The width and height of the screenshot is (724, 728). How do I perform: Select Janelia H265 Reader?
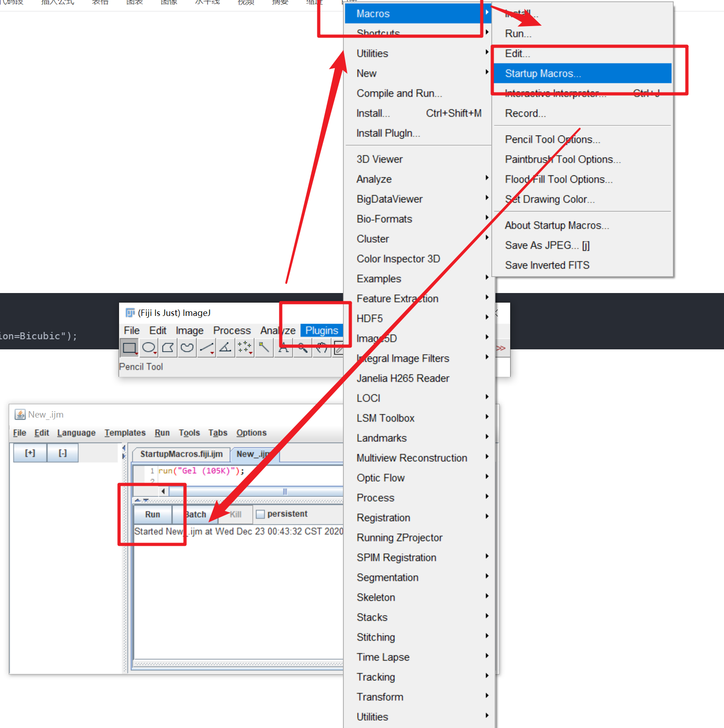click(418, 378)
